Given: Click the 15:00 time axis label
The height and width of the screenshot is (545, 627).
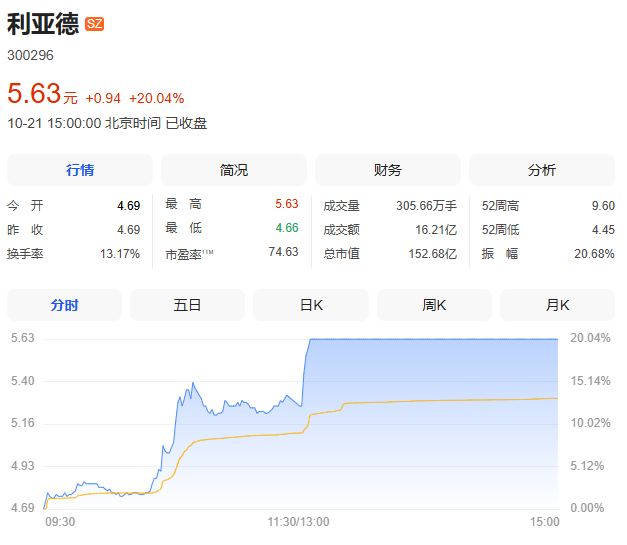Looking at the screenshot, I should click(545, 522).
